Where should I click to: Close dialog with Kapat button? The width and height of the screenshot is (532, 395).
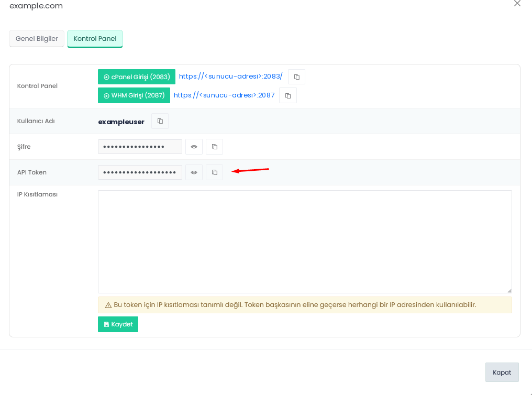[502, 372]
